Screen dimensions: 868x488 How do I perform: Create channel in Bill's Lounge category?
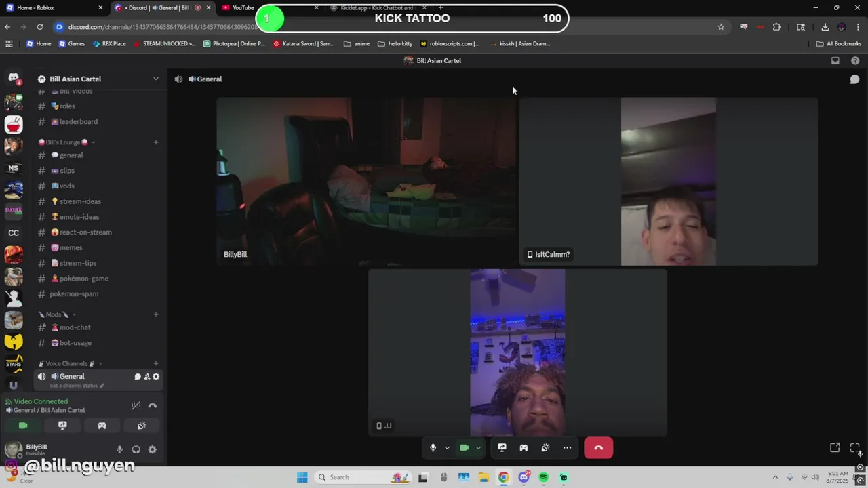(x=156, y=142)
